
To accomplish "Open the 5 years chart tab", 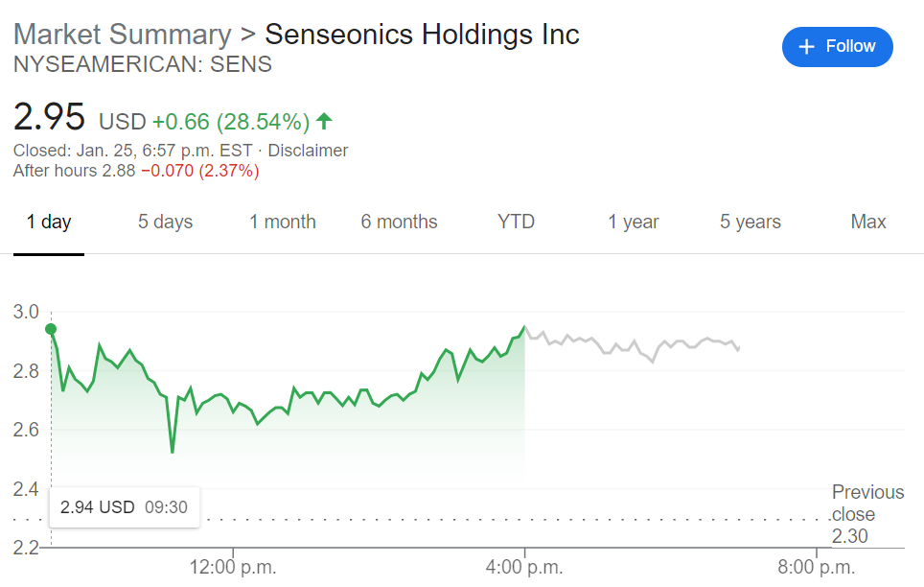I will (x=751, y=223).
